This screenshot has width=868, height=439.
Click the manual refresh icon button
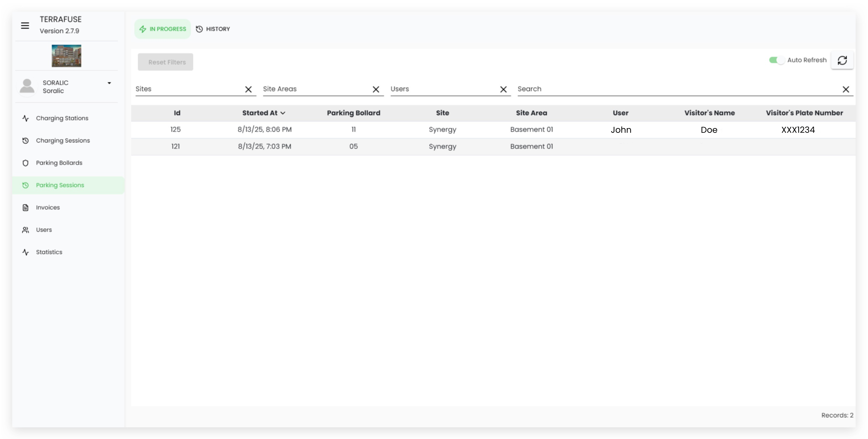842,60
